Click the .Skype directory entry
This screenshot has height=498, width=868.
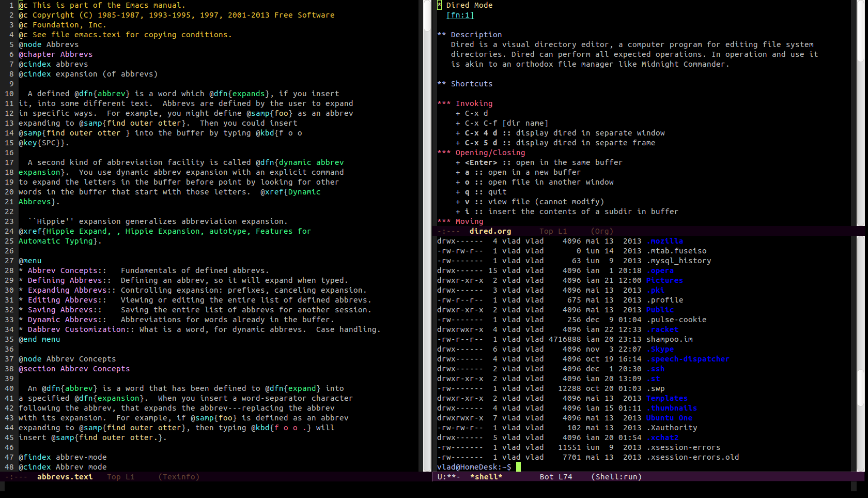(x=660, y=349)
